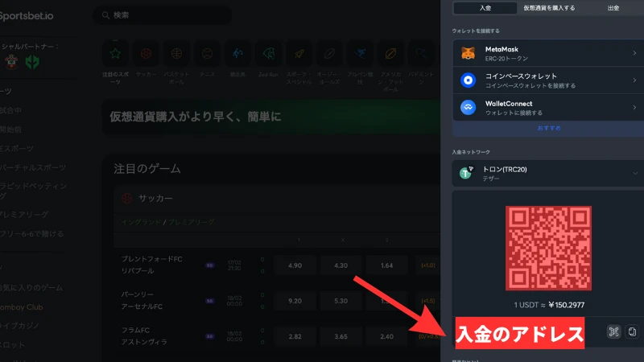Select the American football category icon
Viewport: 644px width, 362px height.
[390, 53]
